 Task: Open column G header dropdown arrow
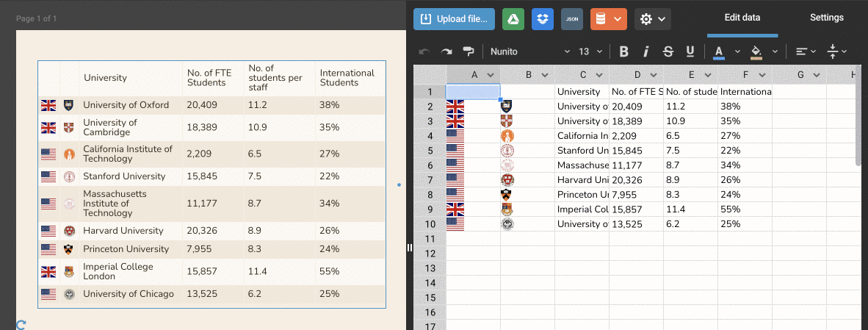(816, 75)
